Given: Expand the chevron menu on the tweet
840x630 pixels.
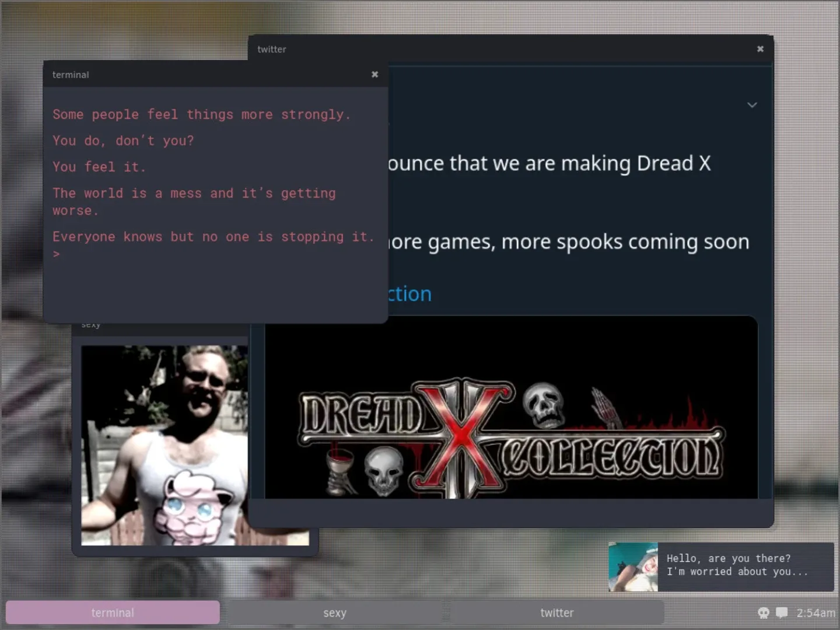Looking at the screenshot, I should pos(752,105).
